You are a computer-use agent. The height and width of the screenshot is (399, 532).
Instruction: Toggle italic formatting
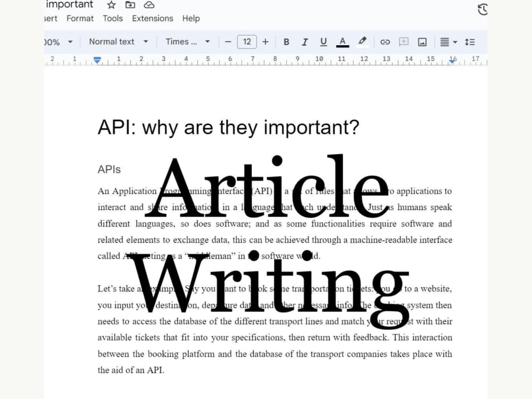pyautogui.click(x=305, y=42)
